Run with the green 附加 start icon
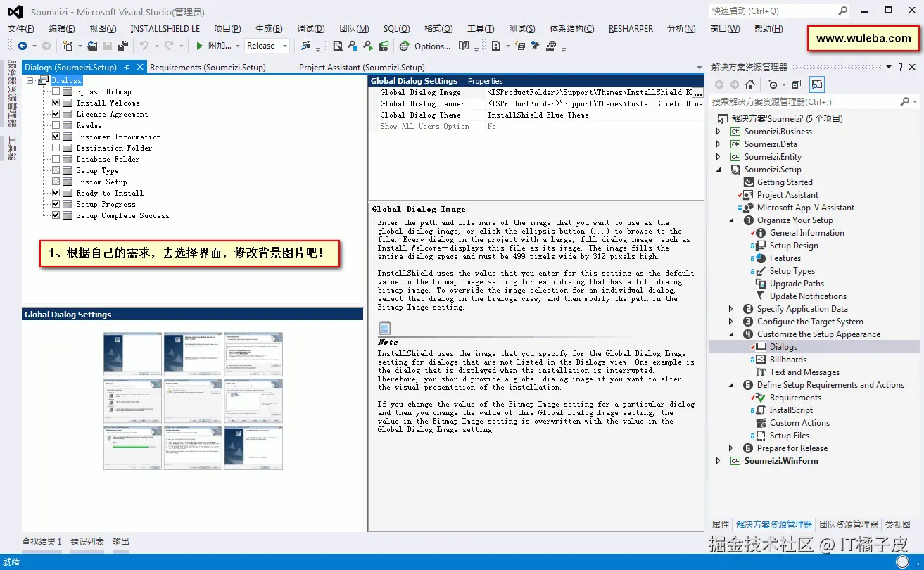The height and width of the screenshot is (570, 924). tap(199, 45)
